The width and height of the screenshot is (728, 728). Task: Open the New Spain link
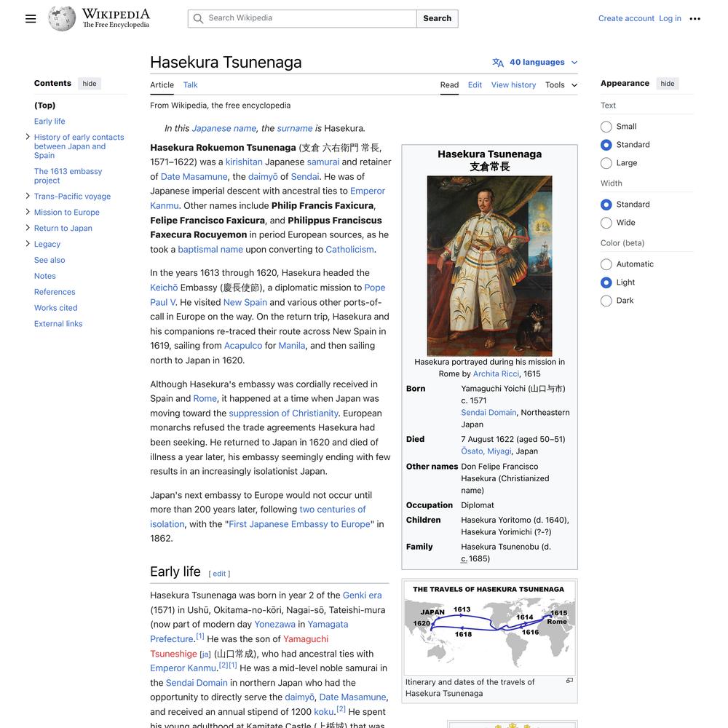coord(245,302)
